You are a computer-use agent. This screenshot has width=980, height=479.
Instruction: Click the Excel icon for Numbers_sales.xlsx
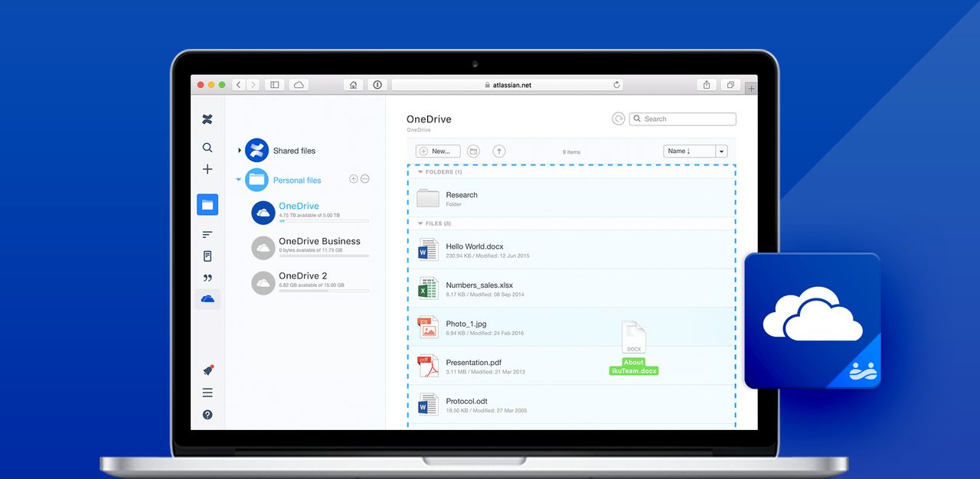(x=428, y=288)
